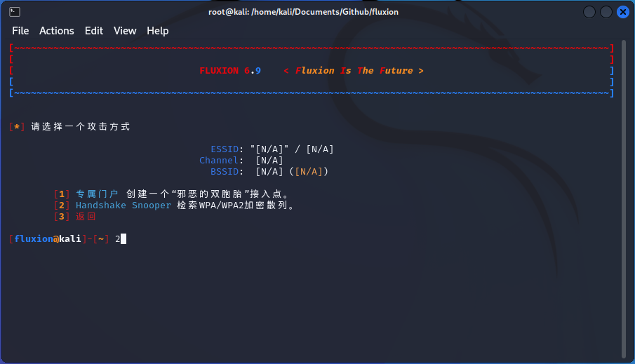Click the ESSID label

click(225, 149)
